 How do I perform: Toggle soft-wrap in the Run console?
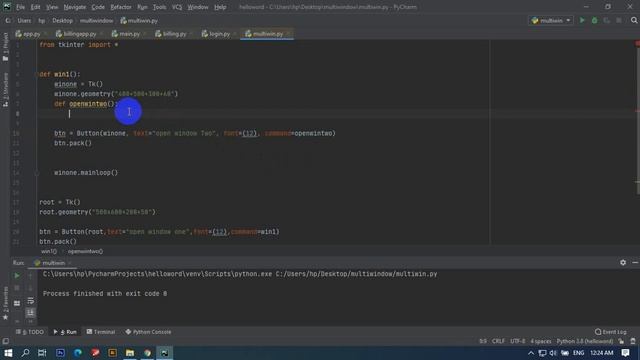pos(31,301)
